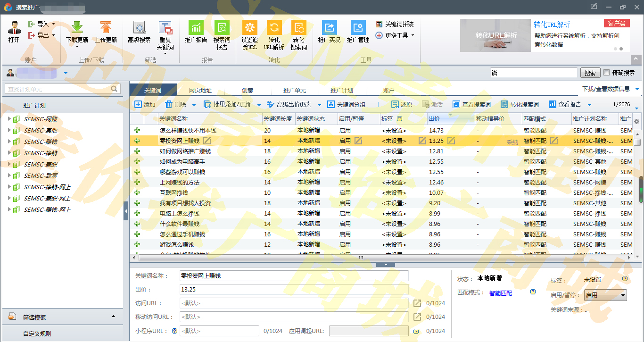
Task: Toggle 精确搜索 exact search checkbox
Action: pos(607,73)
